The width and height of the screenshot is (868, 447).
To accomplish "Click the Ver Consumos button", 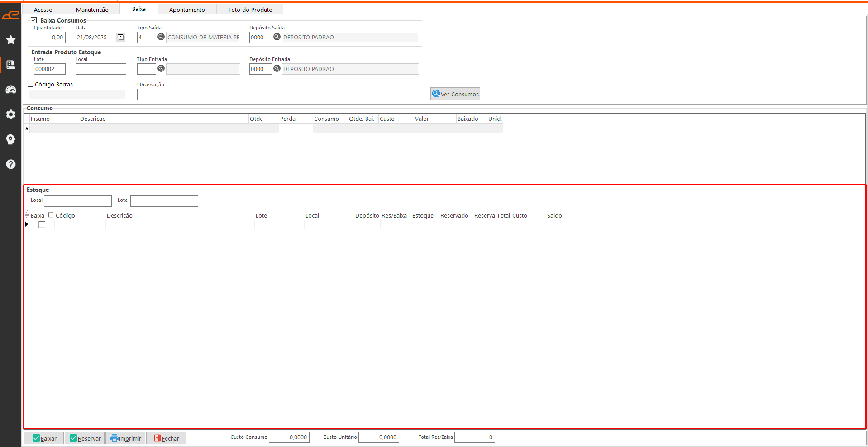I will (455, 94).
